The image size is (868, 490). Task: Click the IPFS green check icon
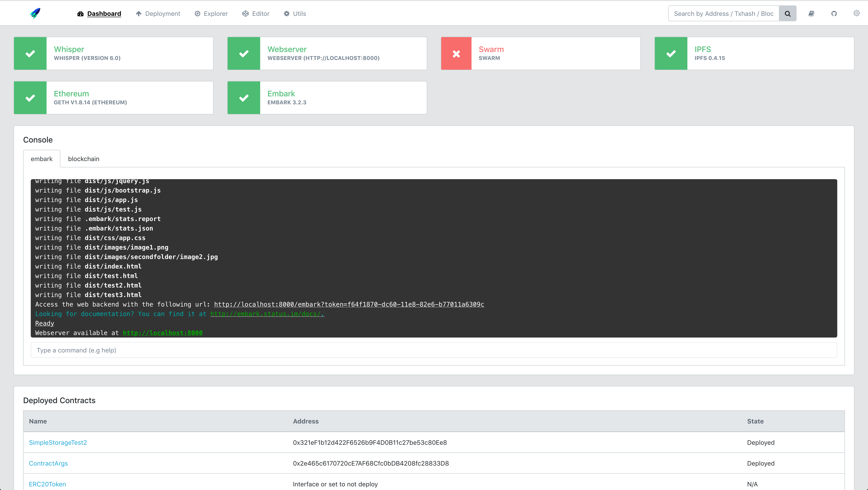coord(671,53)
